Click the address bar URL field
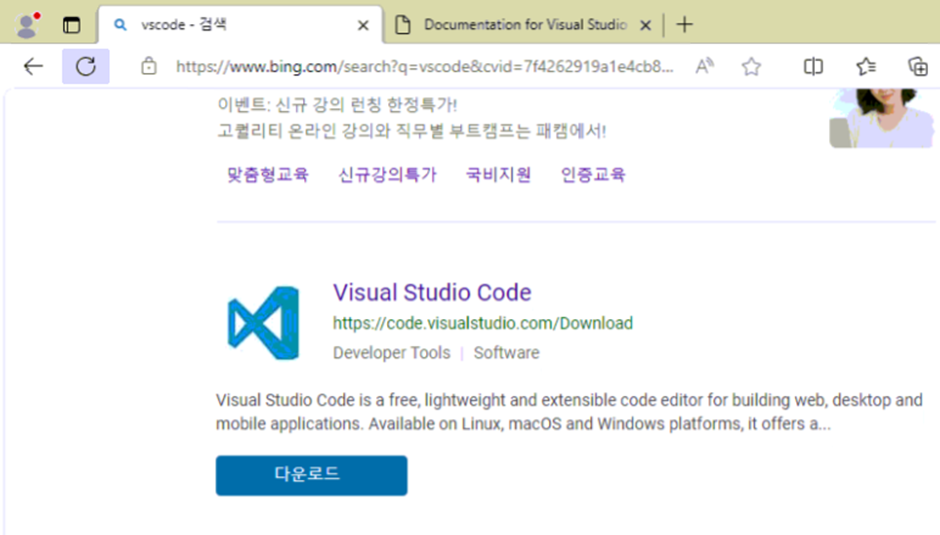Image resolution: width=940 pixels, height=535 pixels. [x=424, y=66]
